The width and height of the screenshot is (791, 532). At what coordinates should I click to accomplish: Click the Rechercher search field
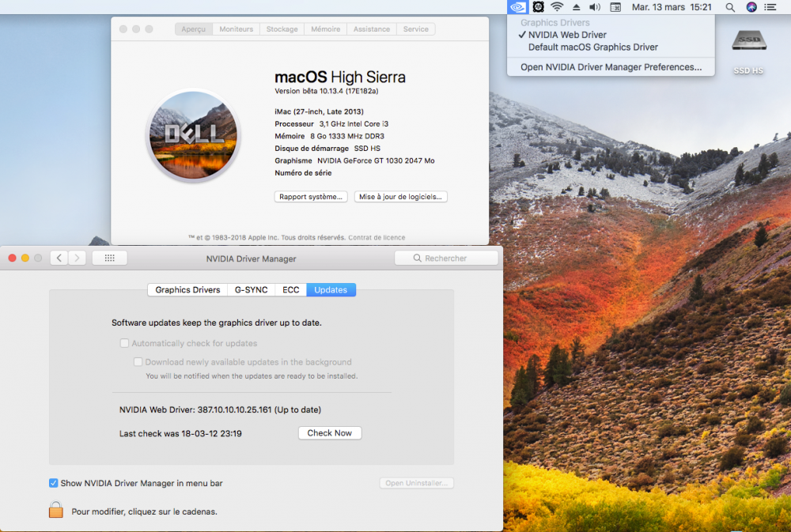click(x=446, y=258)
